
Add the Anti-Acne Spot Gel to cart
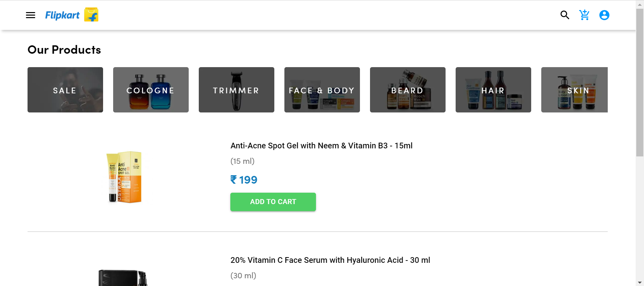[x=273, y=202]
